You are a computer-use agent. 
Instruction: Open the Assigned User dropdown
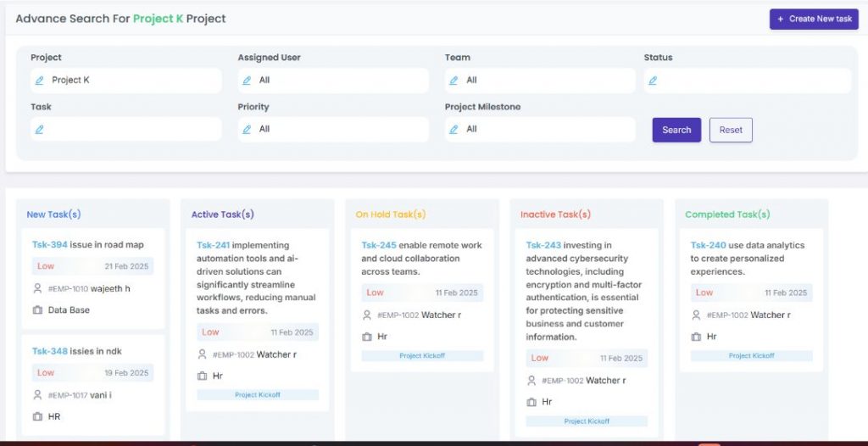[x=333, y=81]
